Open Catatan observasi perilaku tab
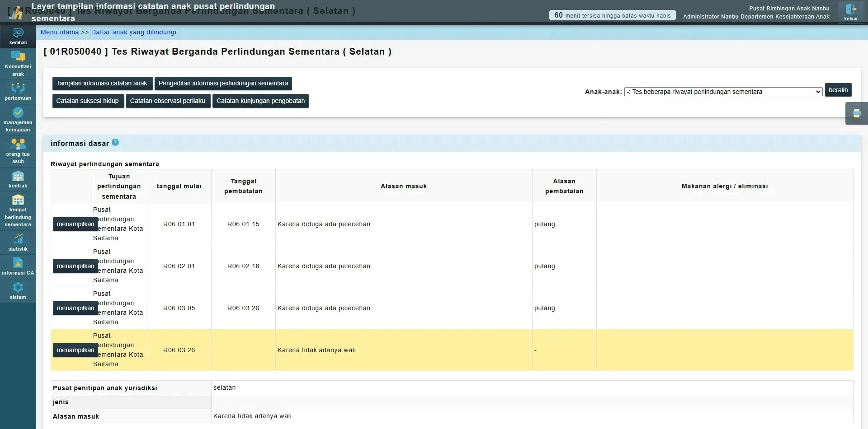This screenshot has width=868, height=429. pos(168,101)
